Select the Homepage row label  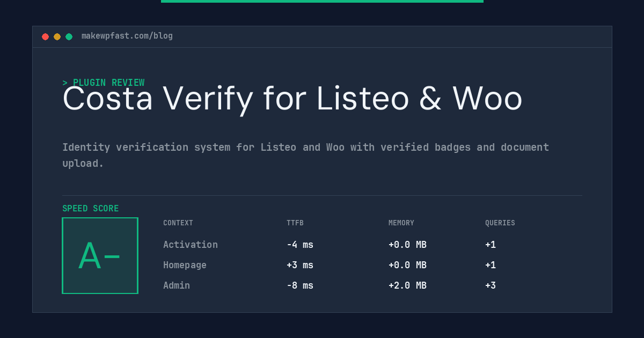185,265
